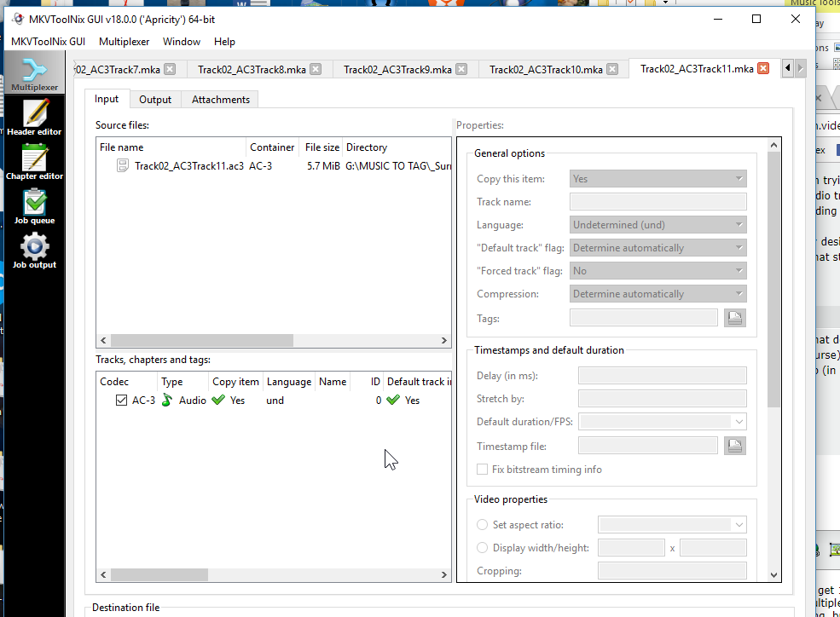Browse for a Tags file
The image size is (840, 617).
[735, 318]
